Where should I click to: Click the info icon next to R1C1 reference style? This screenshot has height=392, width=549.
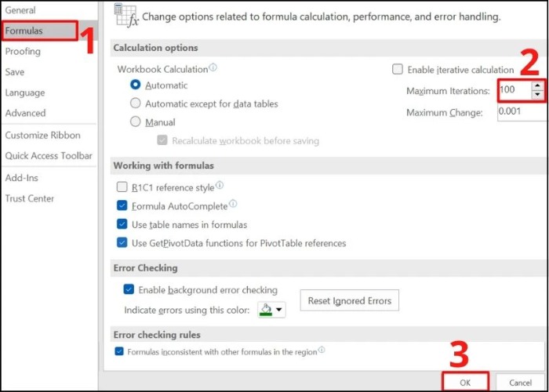[220, 186]
